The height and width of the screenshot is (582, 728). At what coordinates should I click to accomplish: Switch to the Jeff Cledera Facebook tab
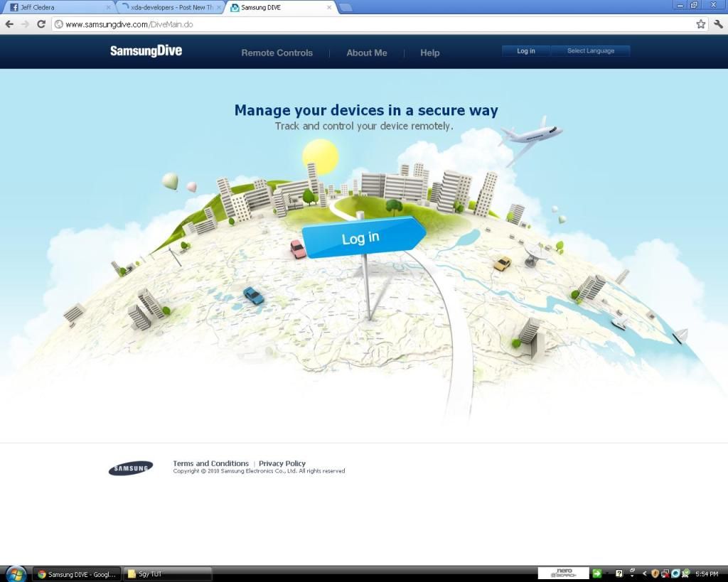[x=58, y=7]
